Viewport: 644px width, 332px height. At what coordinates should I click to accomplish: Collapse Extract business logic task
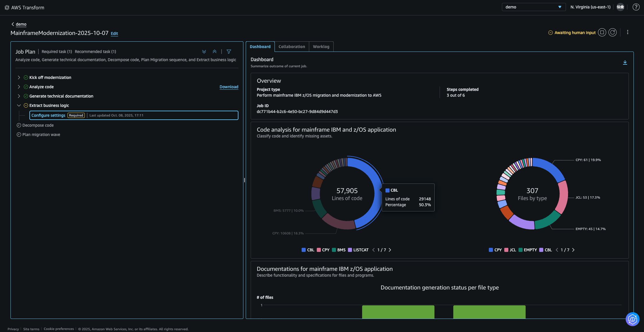coord(19,105)
